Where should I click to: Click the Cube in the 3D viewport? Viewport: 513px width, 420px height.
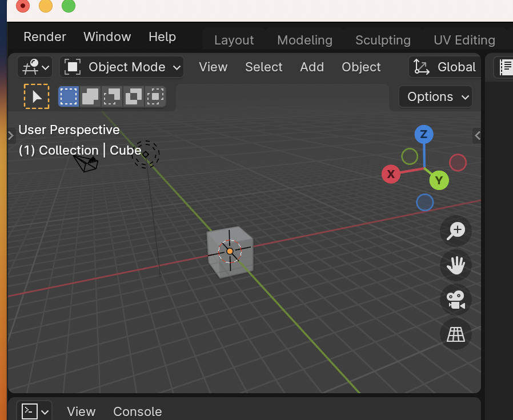(231, 251)
